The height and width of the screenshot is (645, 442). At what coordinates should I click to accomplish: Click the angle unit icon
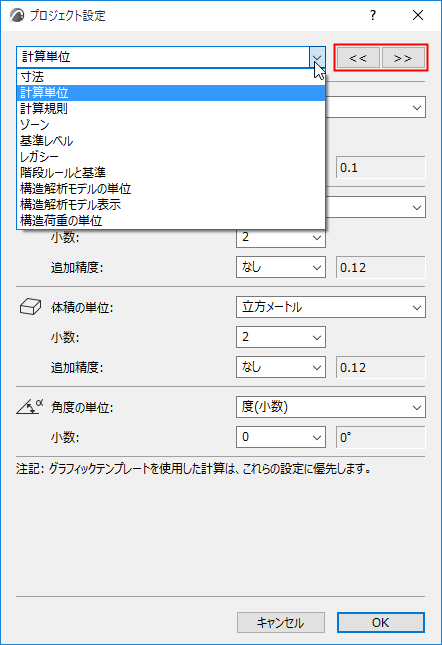coord(30,406)
